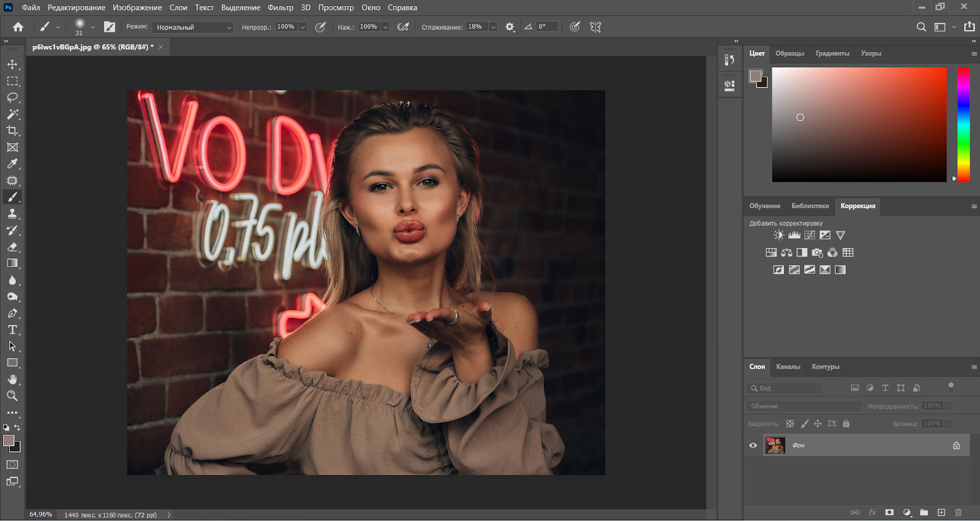
Task: Toggle Quick Mask mode
Action: pos(12,465)
